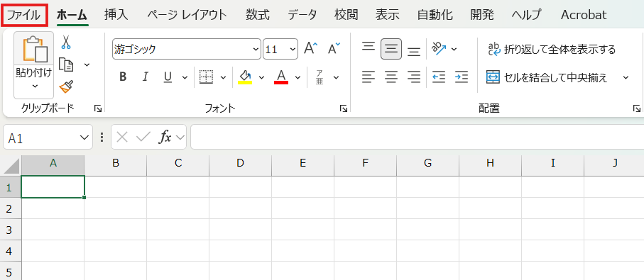Open the copy options dropdown arrow
The height and width of the screenshot is (280, 644).
point(87,65)
